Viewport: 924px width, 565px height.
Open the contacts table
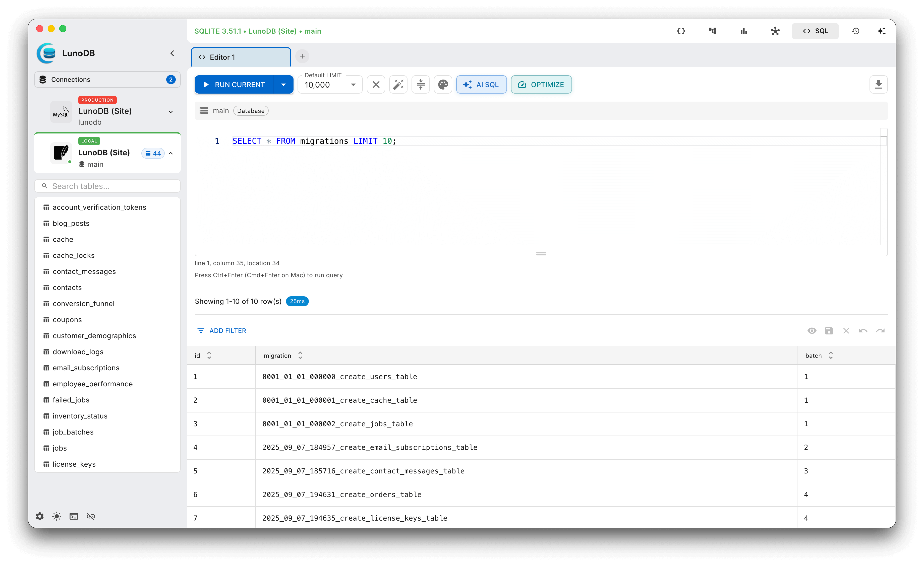107,288
